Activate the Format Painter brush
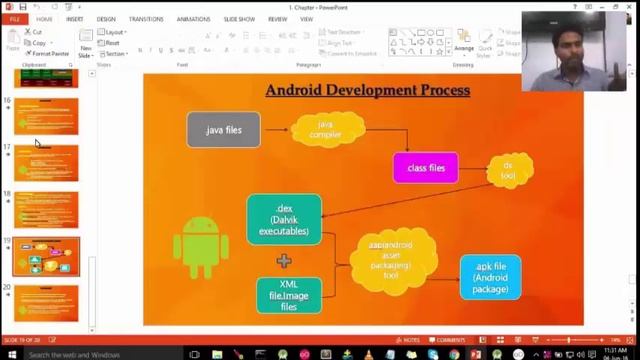Screen dimensions: 640x360 47,53
